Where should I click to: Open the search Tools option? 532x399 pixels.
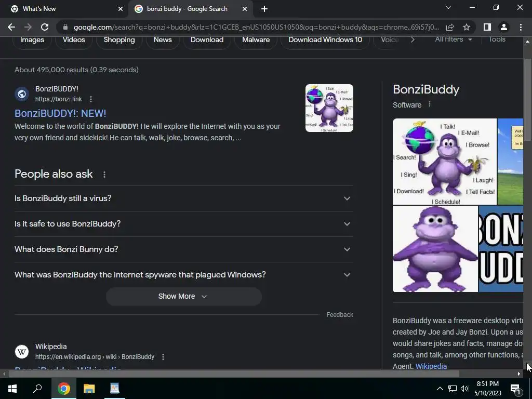click(497, 39)
